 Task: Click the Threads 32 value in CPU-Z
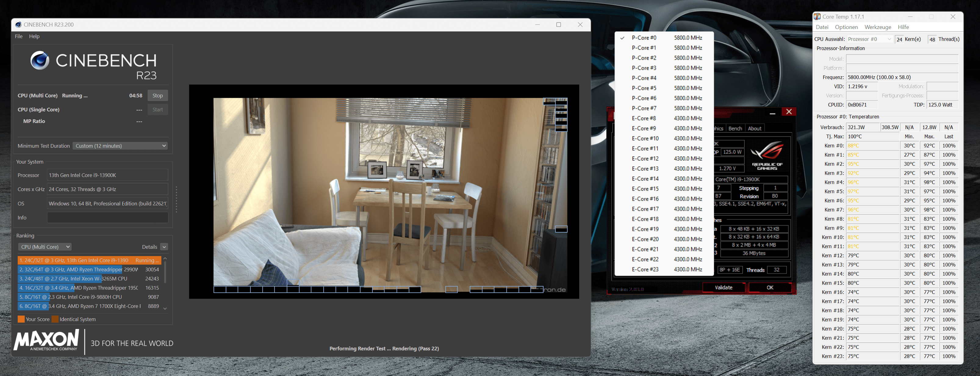pos(777,270)
